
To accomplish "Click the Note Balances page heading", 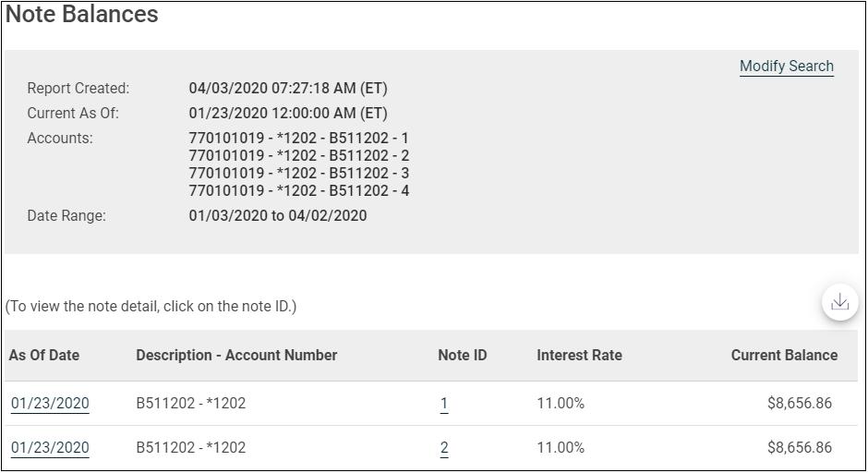I will [x=82, y=16].
